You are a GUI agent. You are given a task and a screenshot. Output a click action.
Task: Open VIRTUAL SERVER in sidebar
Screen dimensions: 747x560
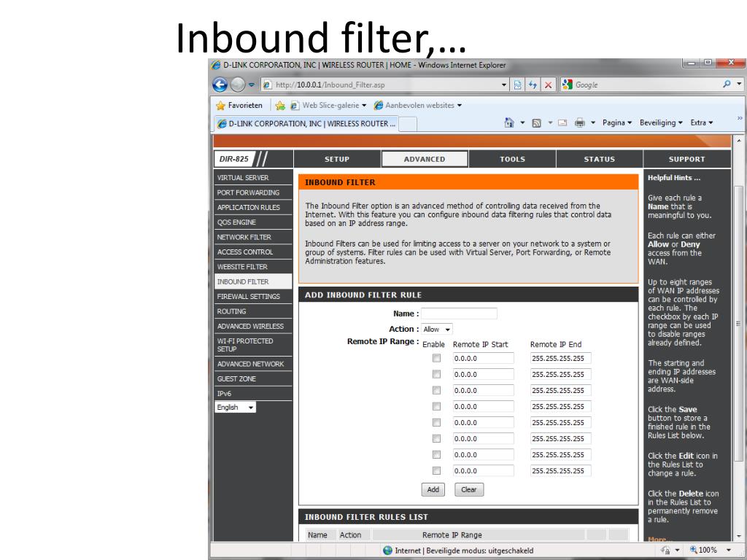253,178
